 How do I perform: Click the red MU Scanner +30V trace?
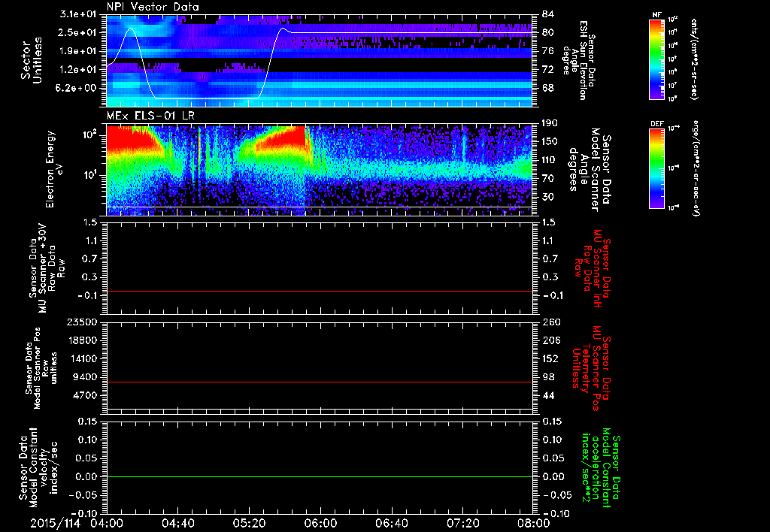coord(320,291)
